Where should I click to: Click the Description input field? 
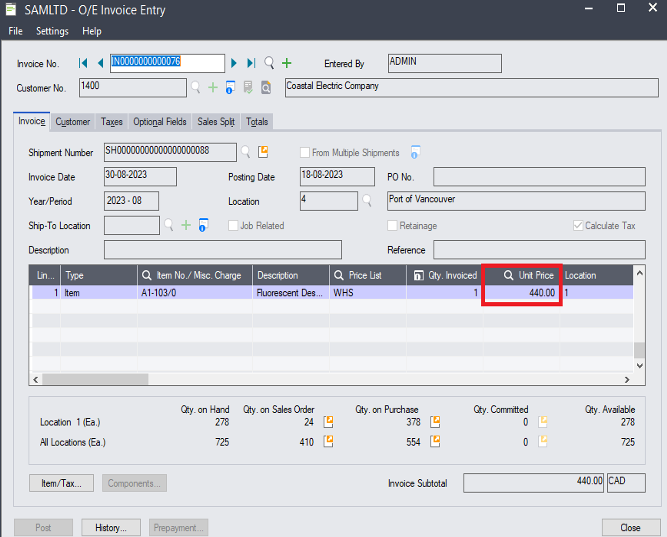(223, 250)
